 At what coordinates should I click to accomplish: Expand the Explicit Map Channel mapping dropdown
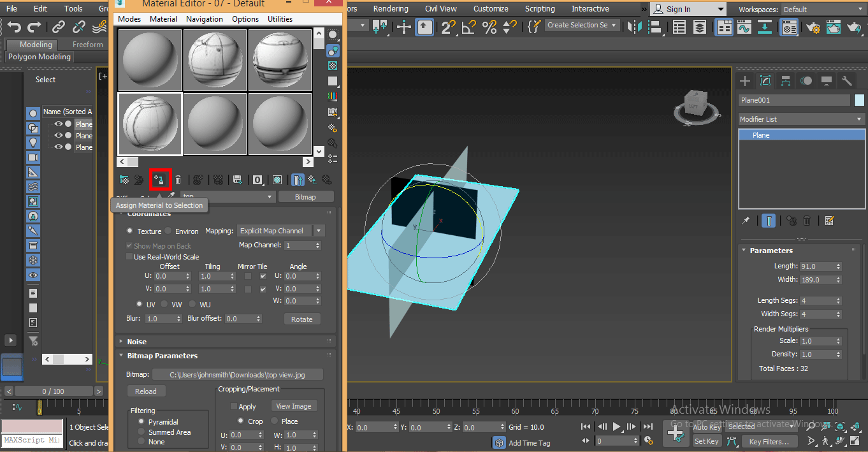318,230
